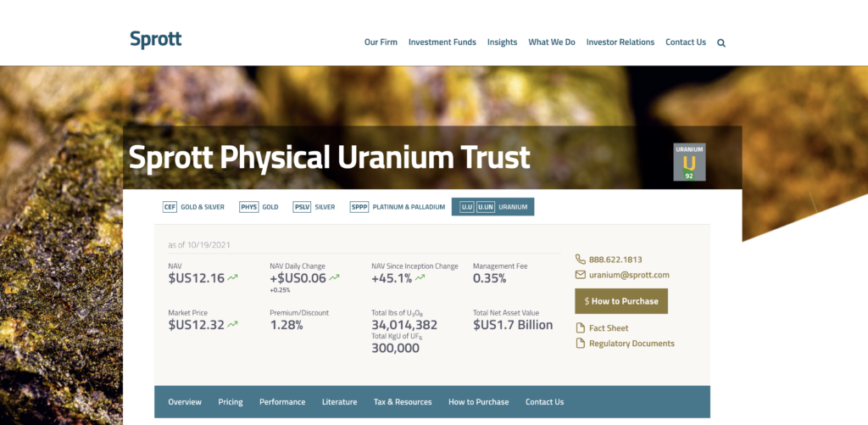Screen dimensions: 868x425
Task: Open the SPPP Platinum & Palladium tab
Action: coord(398,207)
